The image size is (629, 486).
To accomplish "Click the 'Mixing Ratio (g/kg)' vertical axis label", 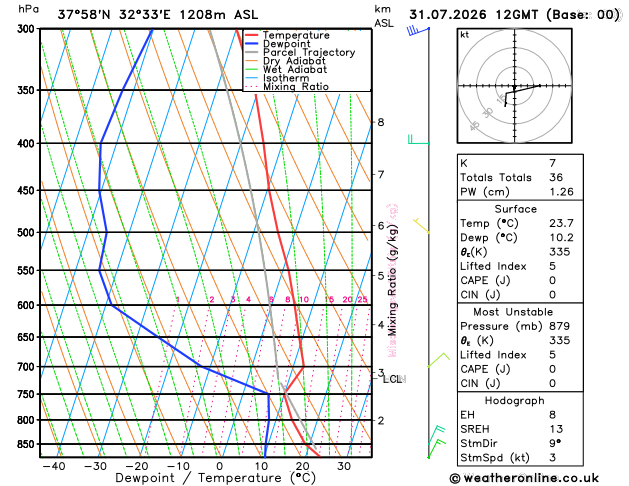I will (x=392, y=280).
